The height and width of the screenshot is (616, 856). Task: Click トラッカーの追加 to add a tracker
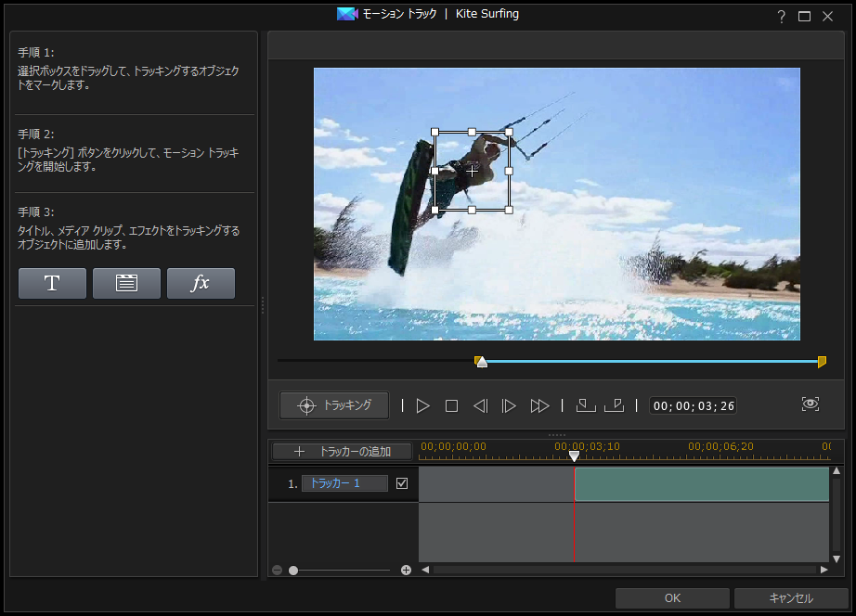pyautogui.click(x=342, y=452)
